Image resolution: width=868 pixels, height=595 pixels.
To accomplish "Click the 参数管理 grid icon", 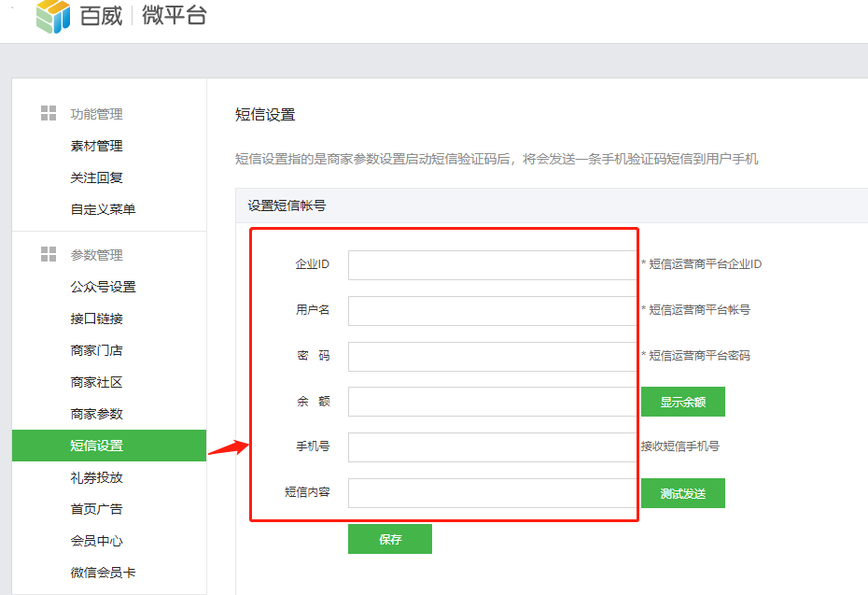I will (49, 254).
